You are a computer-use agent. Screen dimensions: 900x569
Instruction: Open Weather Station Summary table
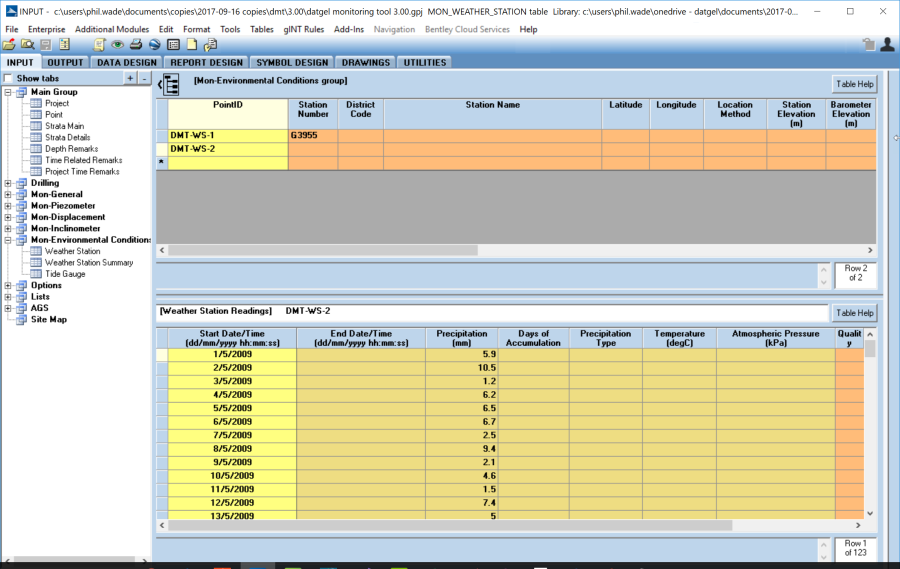pyautogui.click(x=89, y=263)
